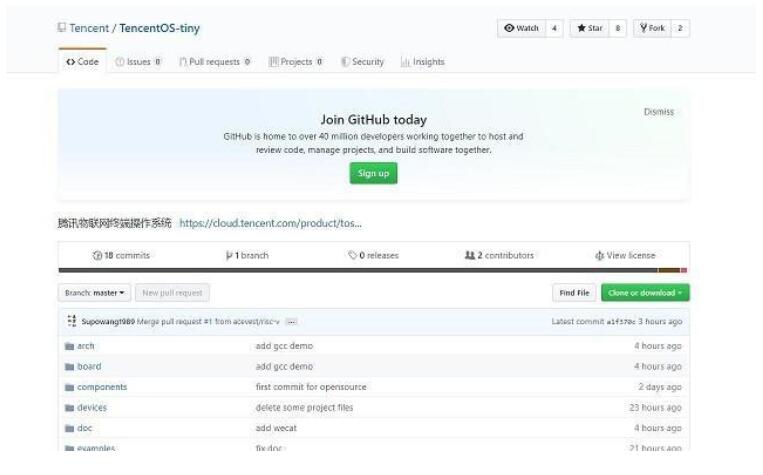Open View license link
Image resolution: width=763 pixels, height=475 pixels.
click(625, 255)
